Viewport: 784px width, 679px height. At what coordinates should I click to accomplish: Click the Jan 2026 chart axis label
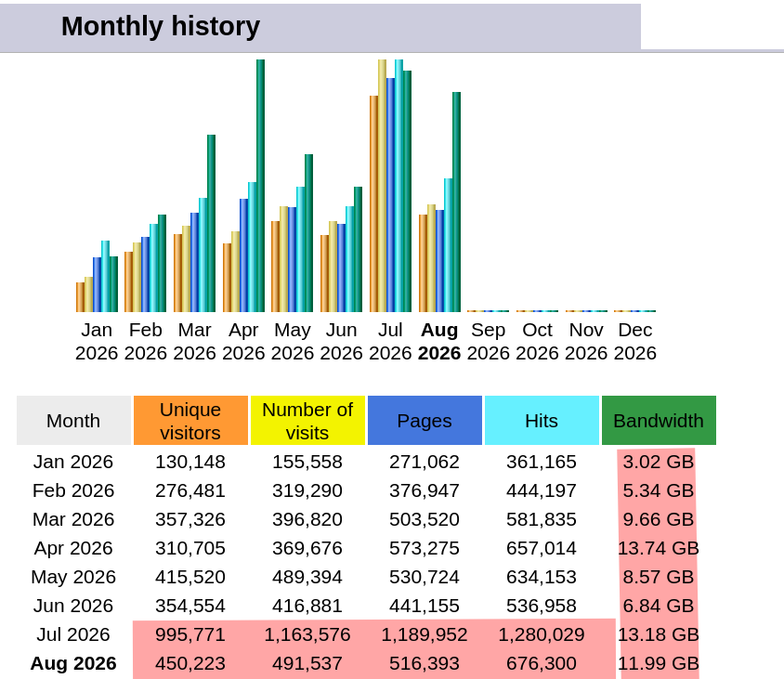[x=97, y=342]
